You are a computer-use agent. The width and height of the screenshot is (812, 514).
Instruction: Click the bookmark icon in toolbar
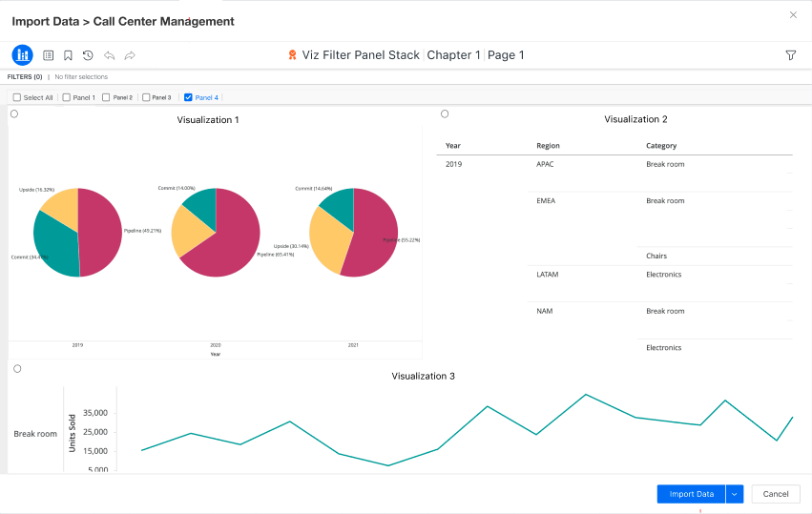click(x=68, y=55)
